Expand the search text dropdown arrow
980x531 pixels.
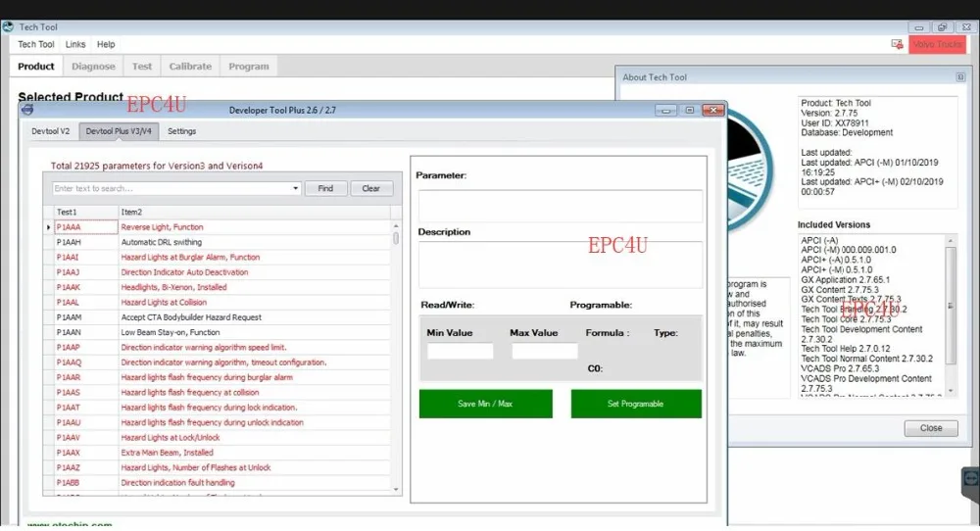click(295, 189)
